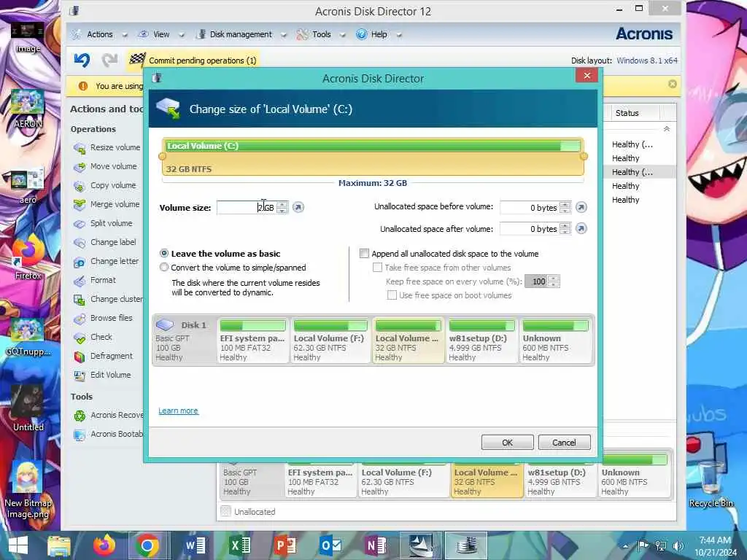This screenshot has width=747, height=560.
Task: Open Word from the taskbar
Action: tap(196, 545)
